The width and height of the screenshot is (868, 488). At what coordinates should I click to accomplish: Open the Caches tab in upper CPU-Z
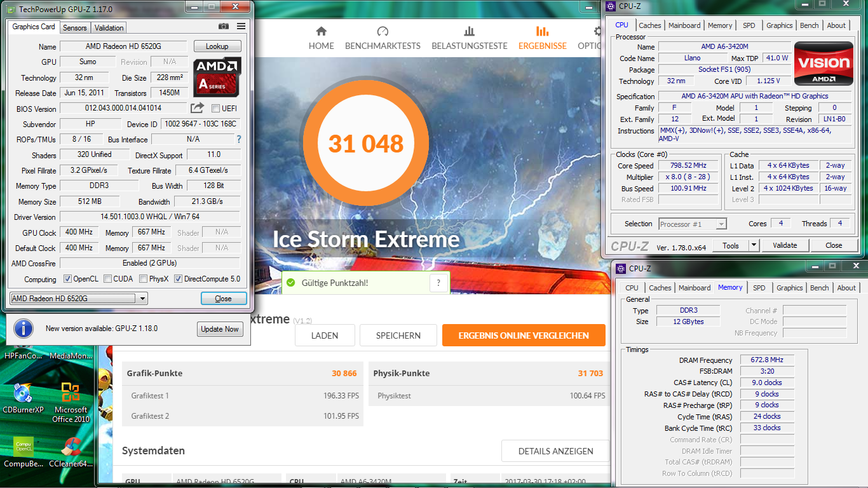(x=650, y=25)
